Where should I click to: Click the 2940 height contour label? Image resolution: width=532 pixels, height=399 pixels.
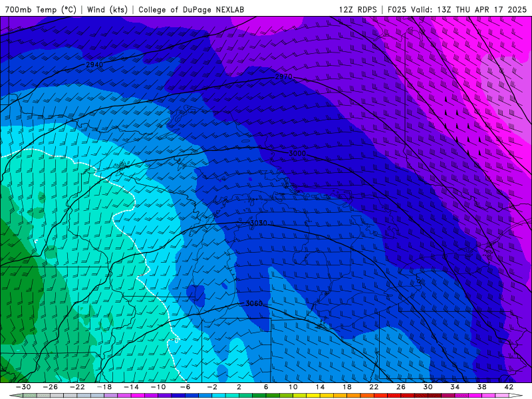pyautogui.click(x=94, y=65)
